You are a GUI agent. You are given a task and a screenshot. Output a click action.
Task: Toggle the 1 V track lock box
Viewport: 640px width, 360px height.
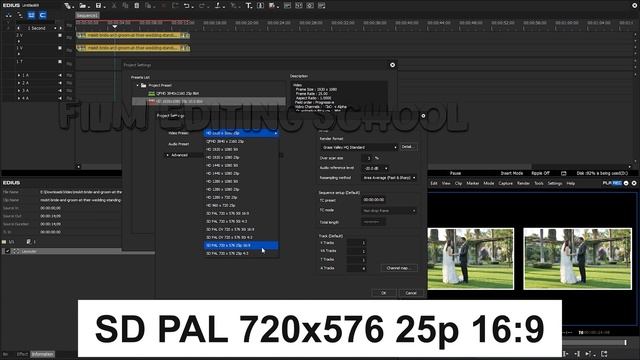pyautogui.click(x=60, y=48)
